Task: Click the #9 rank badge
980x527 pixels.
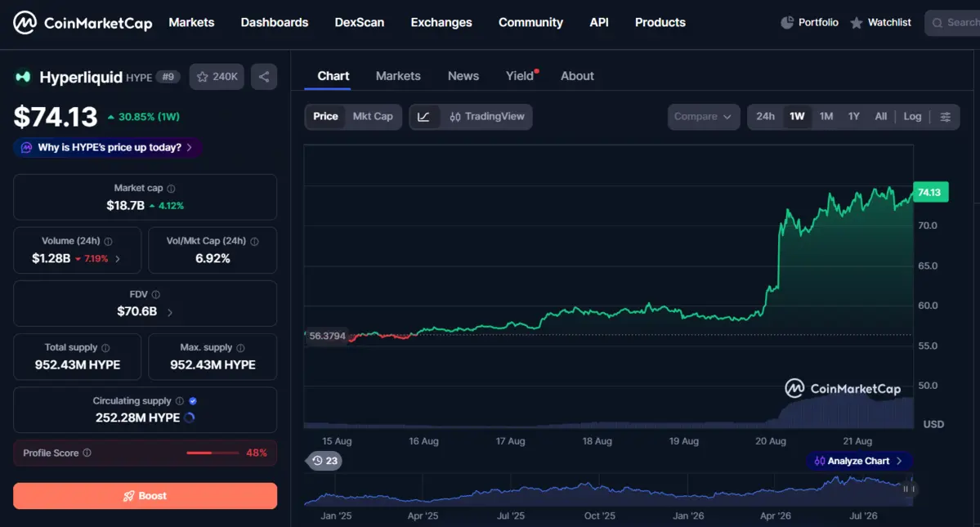Action: (168, 77)
